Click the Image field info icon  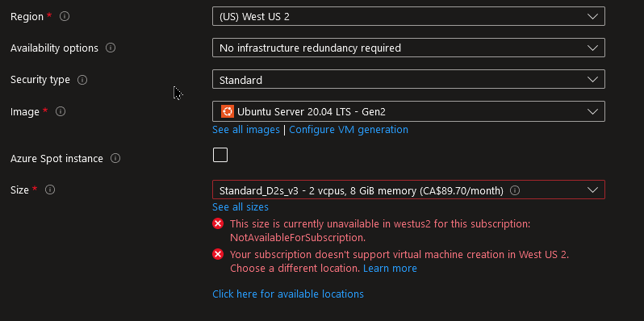[x=61, y=111]
